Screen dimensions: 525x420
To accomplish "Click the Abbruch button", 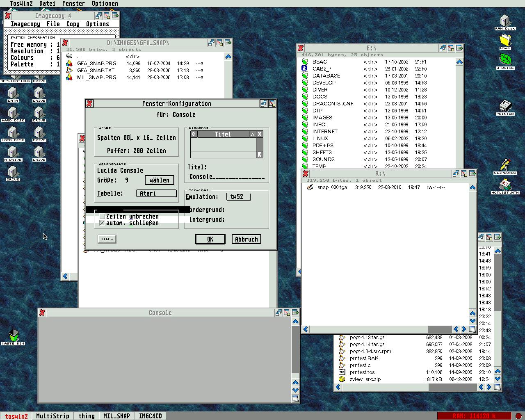I will (x=246, y=239).
